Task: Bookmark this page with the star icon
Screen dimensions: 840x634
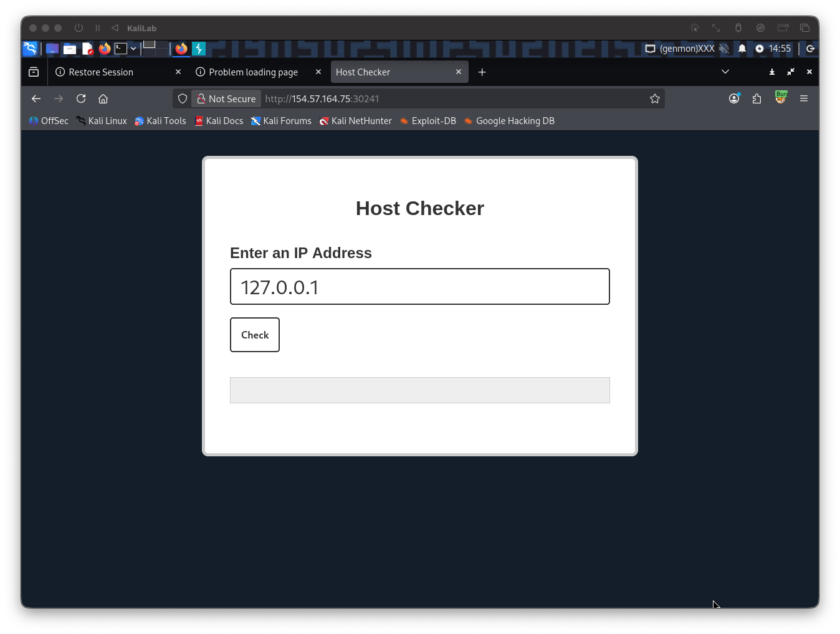Action: 654,98
